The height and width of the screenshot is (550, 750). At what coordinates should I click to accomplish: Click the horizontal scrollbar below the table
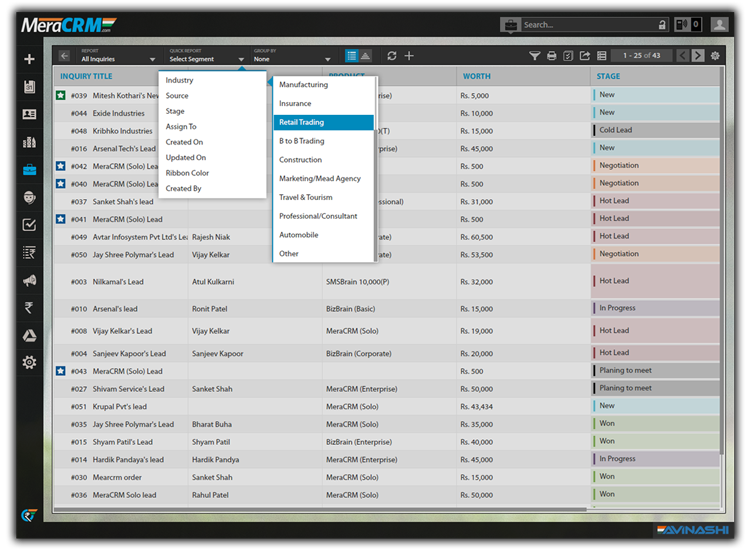[320, 509]
